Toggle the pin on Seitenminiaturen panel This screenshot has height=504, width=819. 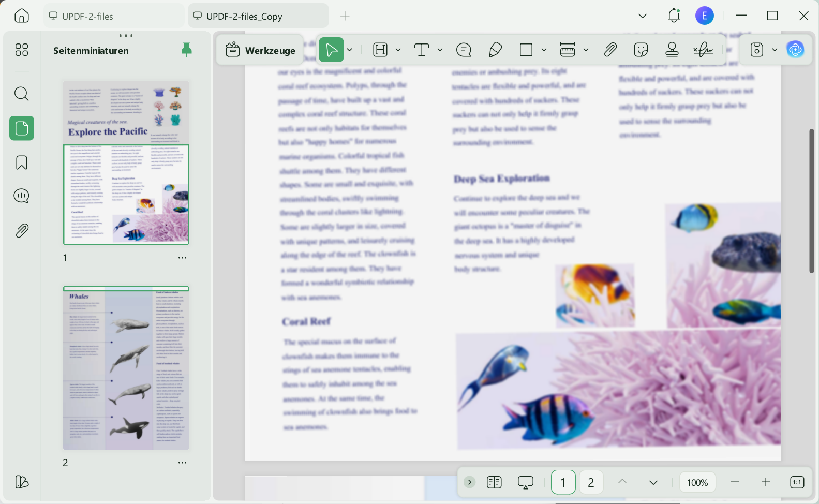[187, 50]
